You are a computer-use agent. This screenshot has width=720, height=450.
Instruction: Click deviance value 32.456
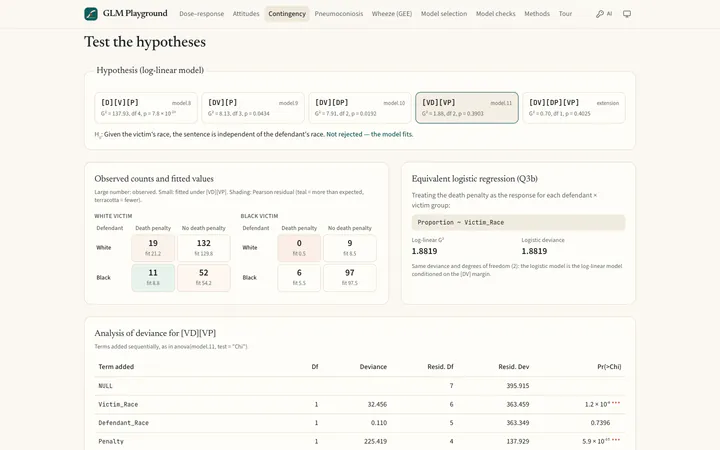[x=377, y=405]
